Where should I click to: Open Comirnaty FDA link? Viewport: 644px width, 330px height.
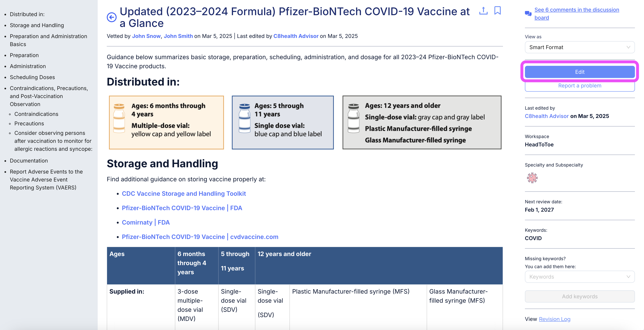(146, 222)
